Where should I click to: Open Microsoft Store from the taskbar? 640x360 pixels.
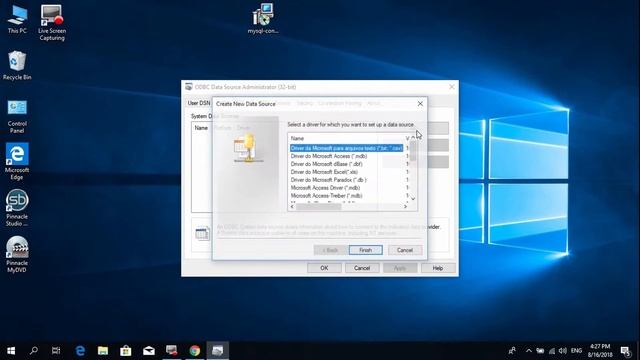(x=126, y=351)
